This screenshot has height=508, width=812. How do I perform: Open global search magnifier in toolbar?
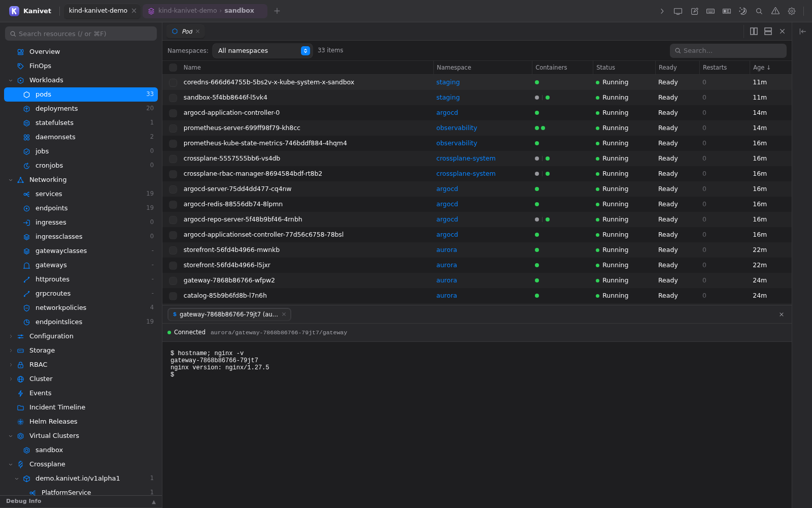tap(759, 11)
